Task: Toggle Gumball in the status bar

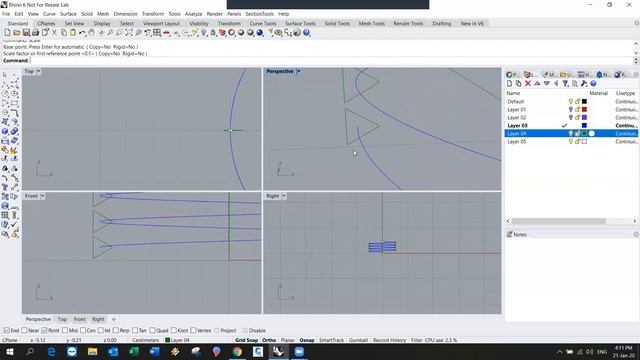Action: coord(358,340)
